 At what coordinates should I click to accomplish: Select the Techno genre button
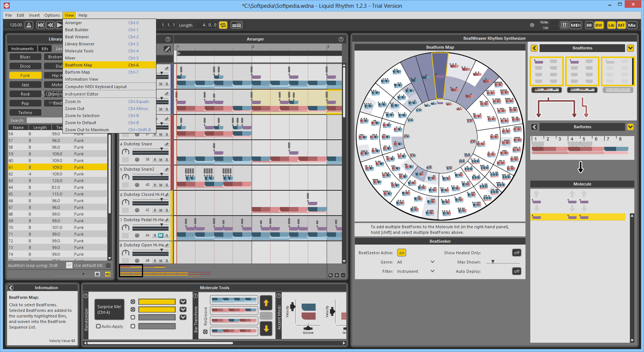(25, 113)
